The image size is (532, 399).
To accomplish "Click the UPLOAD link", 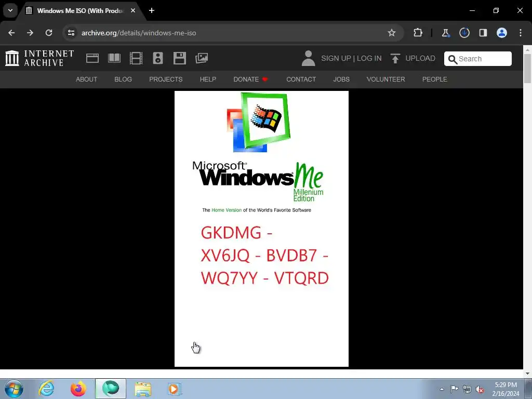I will click(x=420, y=58).
